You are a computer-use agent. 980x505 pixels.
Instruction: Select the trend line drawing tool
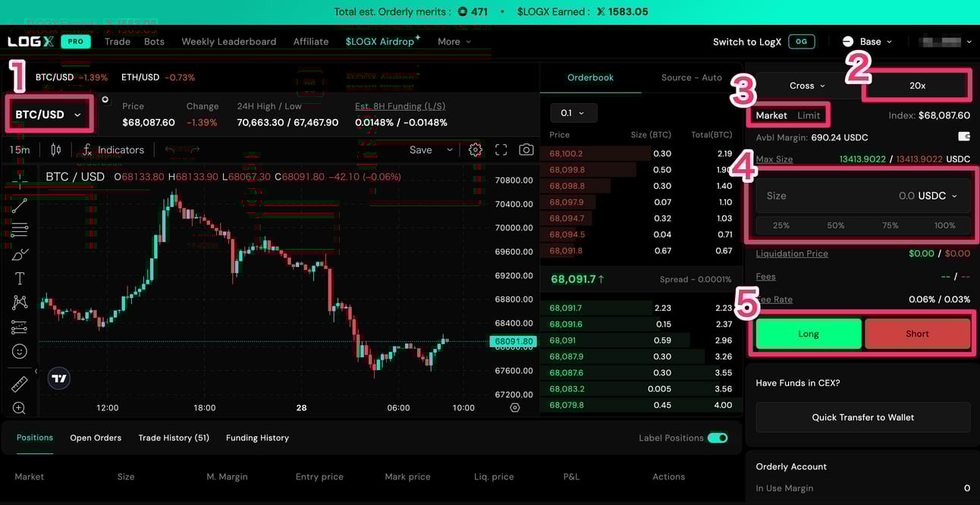tap(20, 205)
